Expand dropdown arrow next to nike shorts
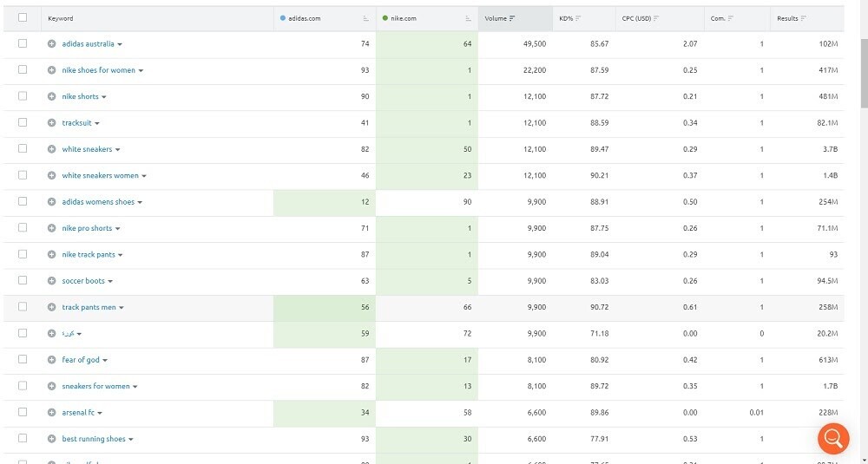The width and height of the screenshot is (868, 464). coord(103,97)
